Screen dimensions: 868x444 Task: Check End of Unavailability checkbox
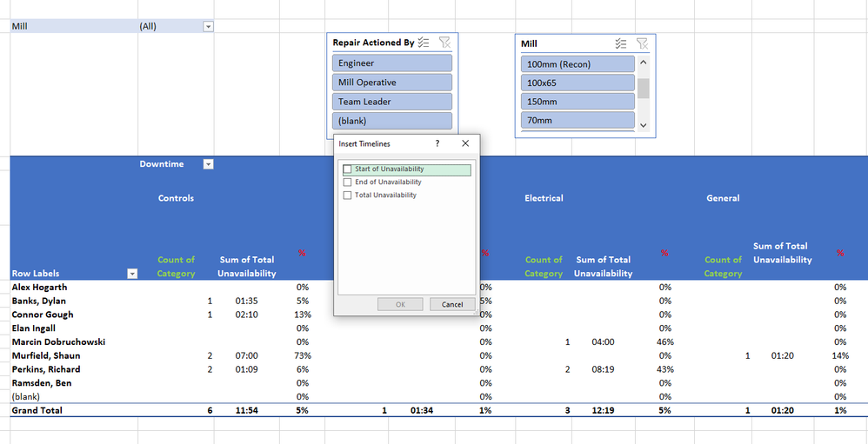coord(348,182)
